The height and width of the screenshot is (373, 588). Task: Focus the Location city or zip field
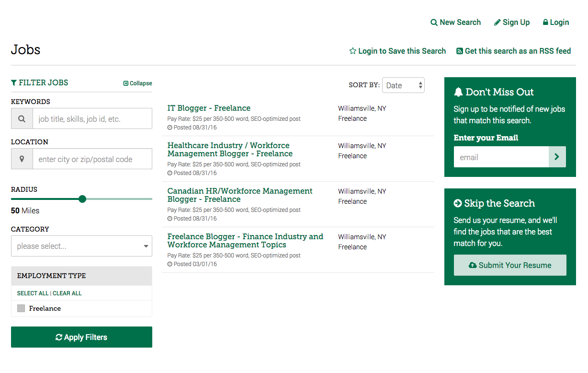pos(92,159)
